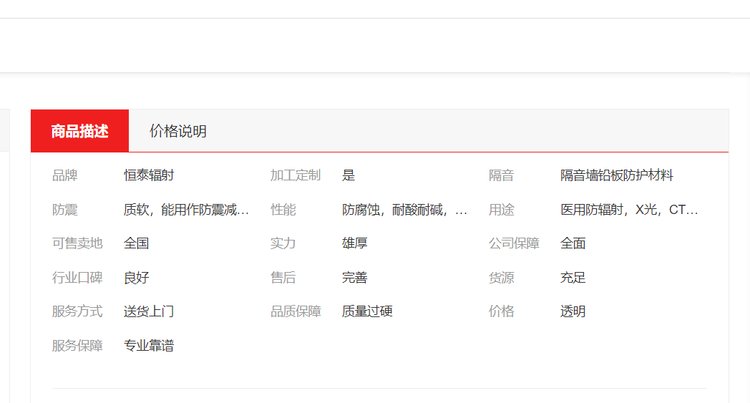The image size is (750, 403).
Task: Click the 加工定制 value 是
Action: pyautogui.click(x=348, y=175)
